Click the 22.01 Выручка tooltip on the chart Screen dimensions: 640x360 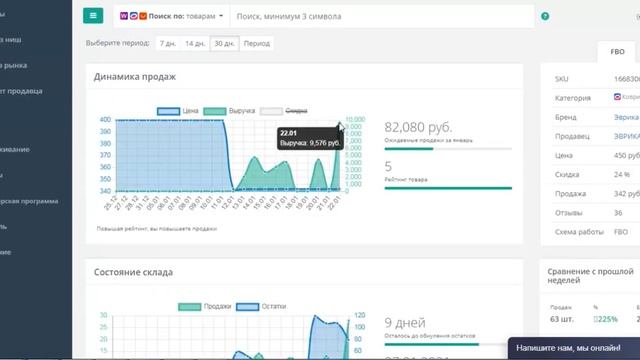pyautogui.click(x=310, y=138)
